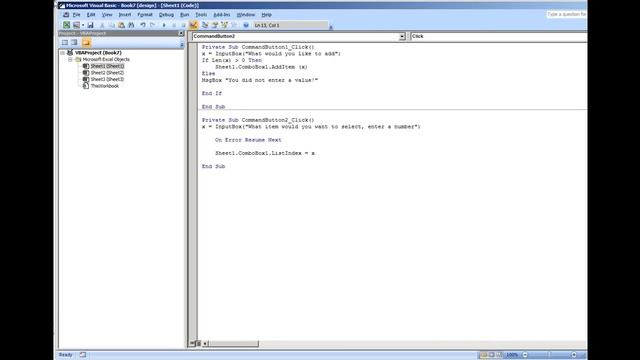The width and height of the screenshot is (640, 360).
Task: Select ThisWorkbook in project tree
Action: click(x=104, y=86)
